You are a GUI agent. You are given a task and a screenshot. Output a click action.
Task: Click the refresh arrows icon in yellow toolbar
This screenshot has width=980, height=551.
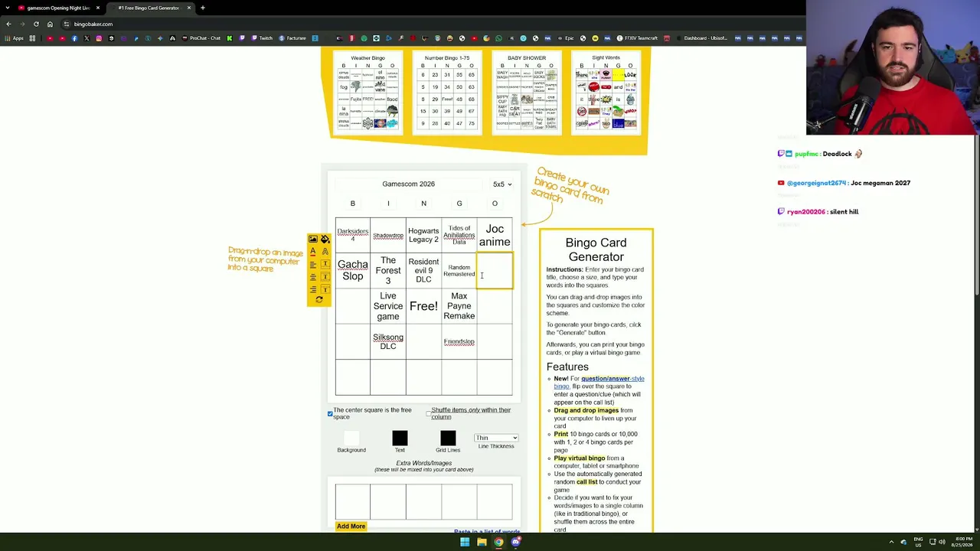pyautogui.click(x=318, y=300)
